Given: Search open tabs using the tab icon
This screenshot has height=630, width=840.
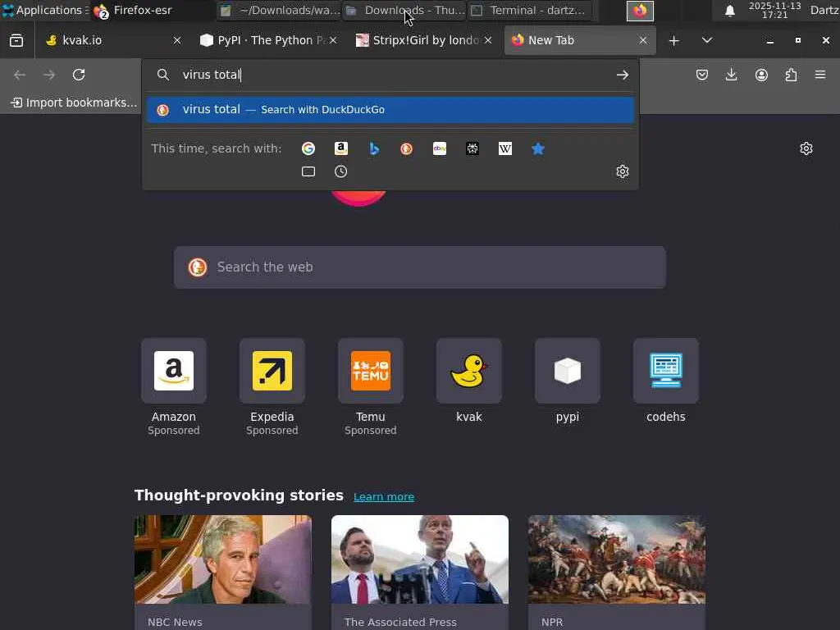Looking at the screenshot, I should tap(308, 171).
